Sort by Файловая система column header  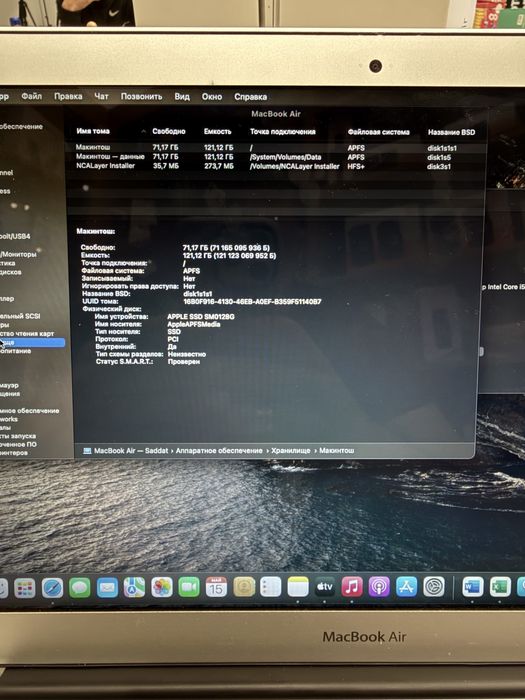[x=379, y=132]
